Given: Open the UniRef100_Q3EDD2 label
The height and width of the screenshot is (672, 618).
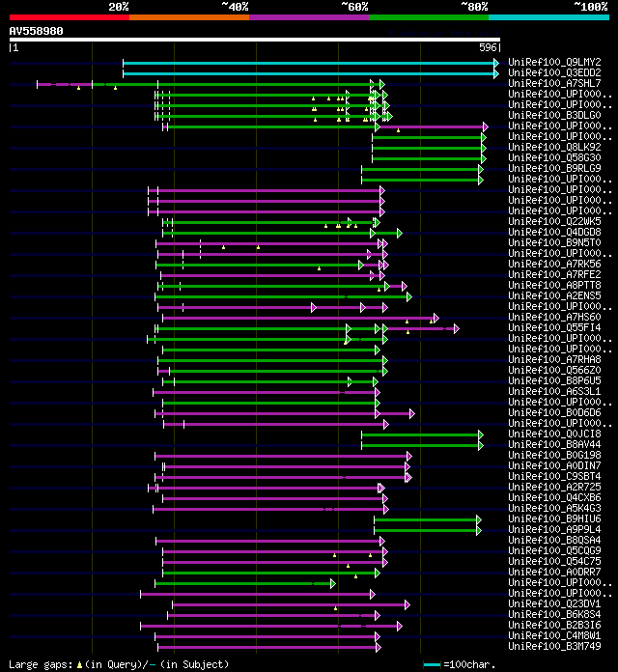Looking at the screenshot, I should tap(554, 72).
